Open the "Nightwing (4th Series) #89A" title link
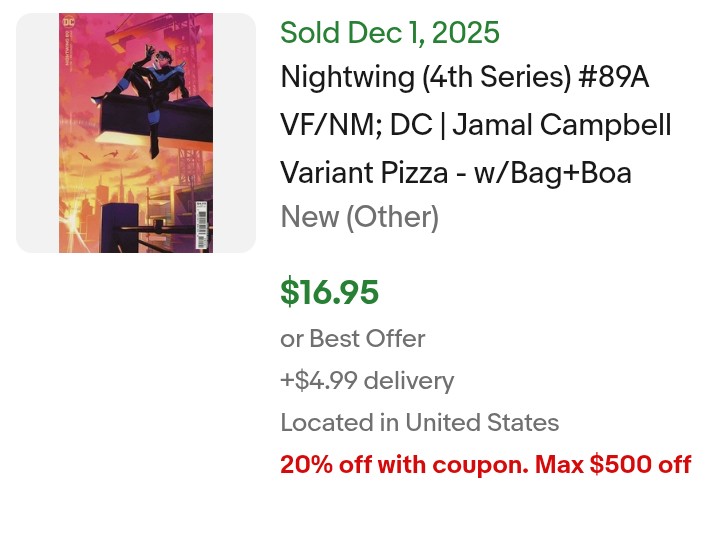Viewport: 720px width, 542px height. (x=465, y=77)
